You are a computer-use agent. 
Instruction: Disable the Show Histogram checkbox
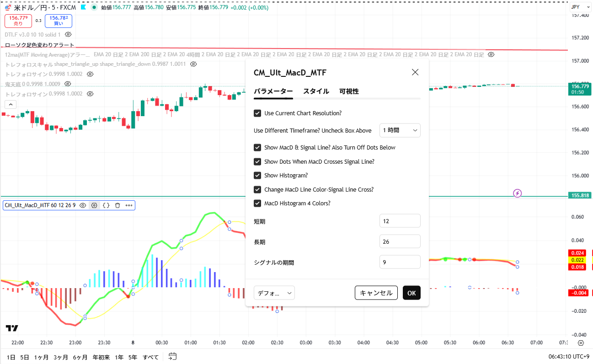click(258, 176)
